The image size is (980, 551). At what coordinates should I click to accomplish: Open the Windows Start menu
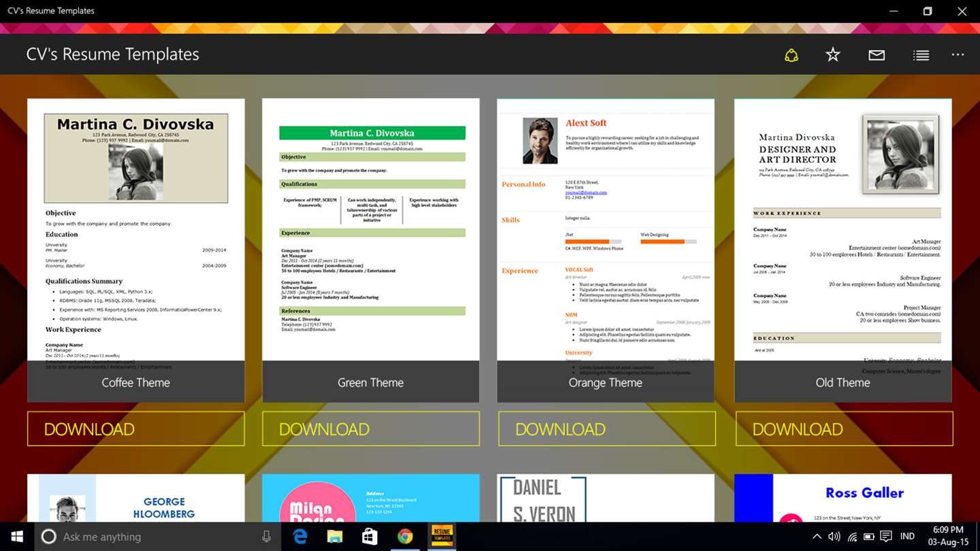point(16,537)
